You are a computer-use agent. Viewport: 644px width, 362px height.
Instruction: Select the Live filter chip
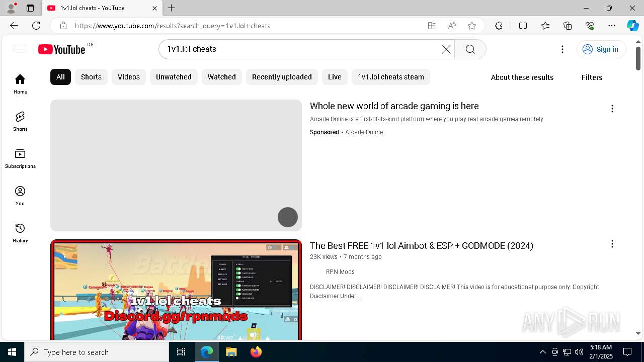coord(335,77)
